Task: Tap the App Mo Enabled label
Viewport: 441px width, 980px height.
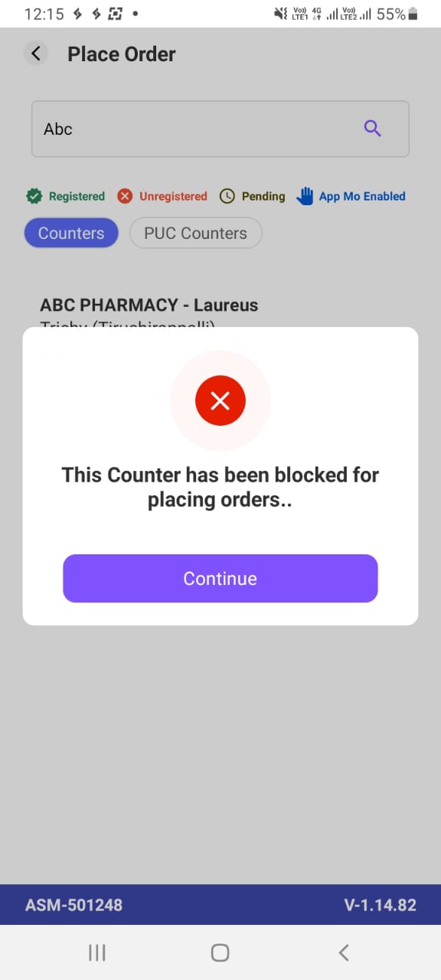Action: pos(362,196)
